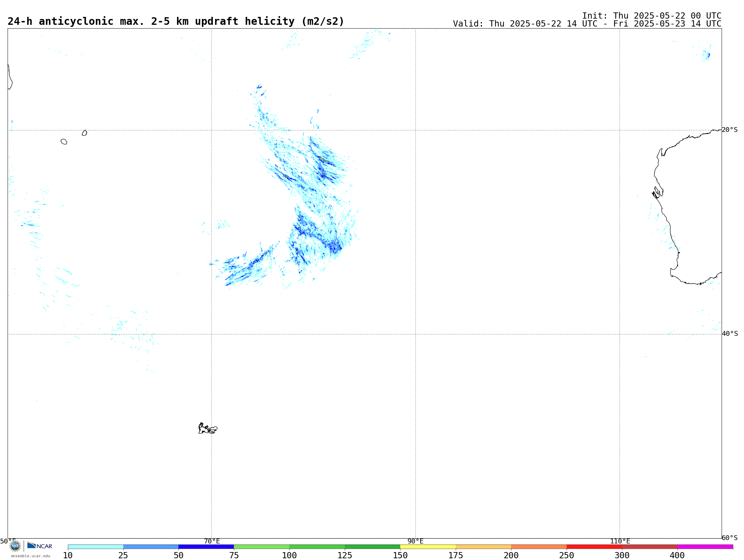Select the dark green 125-150 colorbar segment
This screenshot has height=560, width=744.
click(x=373, y=547)
